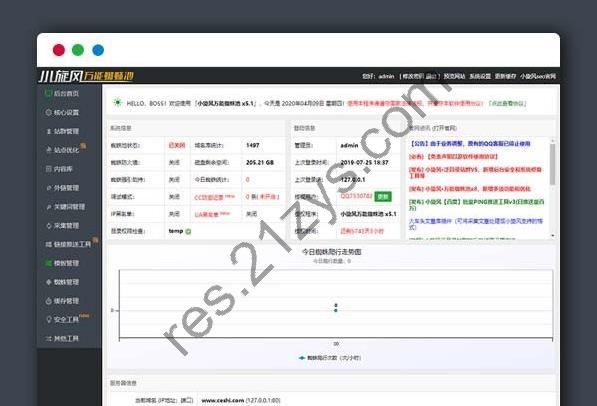The width and height of the screenshot is (597, 406).
Task: Click the green check icon after temp
Action: click(188, 231)
